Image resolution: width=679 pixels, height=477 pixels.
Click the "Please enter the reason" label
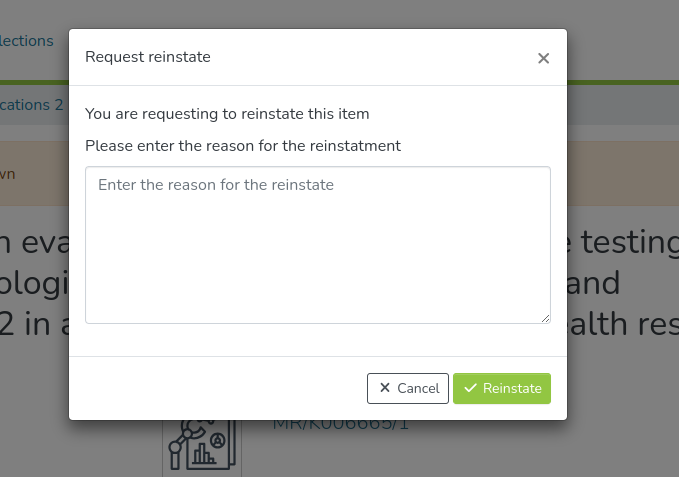tap(243, 146)
